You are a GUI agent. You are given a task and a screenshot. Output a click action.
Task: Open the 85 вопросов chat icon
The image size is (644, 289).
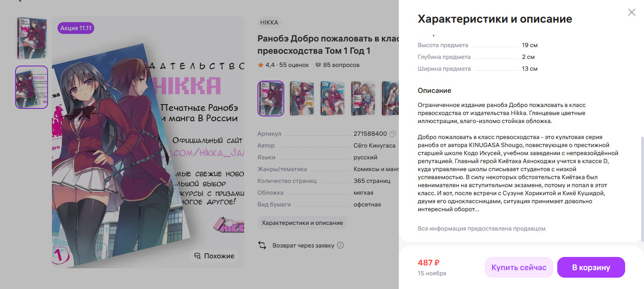(318, 65)
